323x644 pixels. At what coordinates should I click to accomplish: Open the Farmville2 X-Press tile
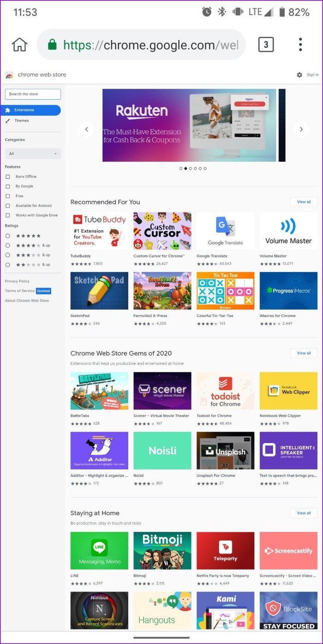coord(162,291)
